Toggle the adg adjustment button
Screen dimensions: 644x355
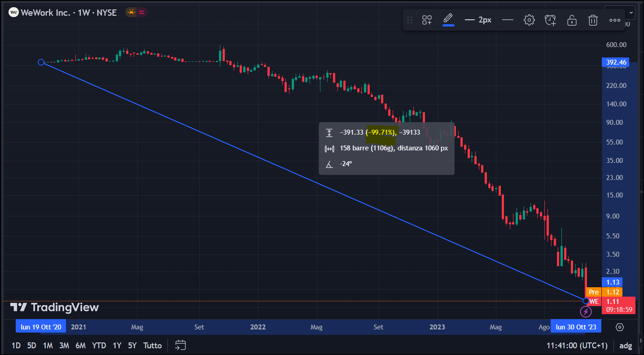click(626, 346)
